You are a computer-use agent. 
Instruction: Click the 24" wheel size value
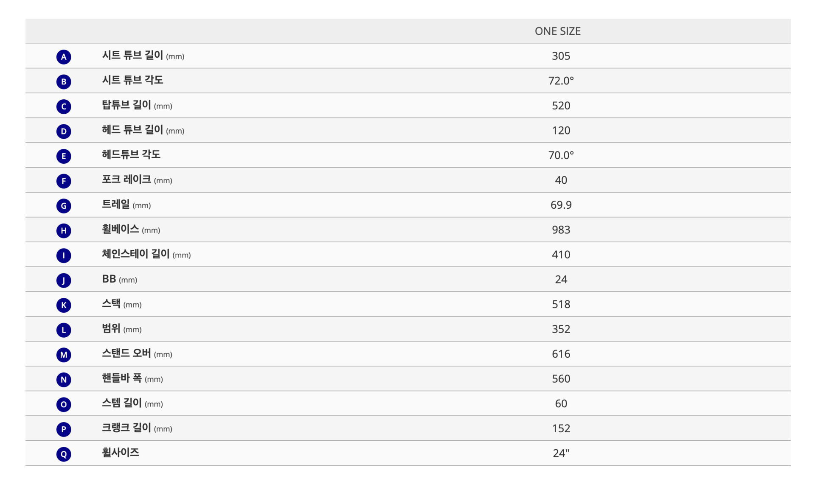pos(561,453)
